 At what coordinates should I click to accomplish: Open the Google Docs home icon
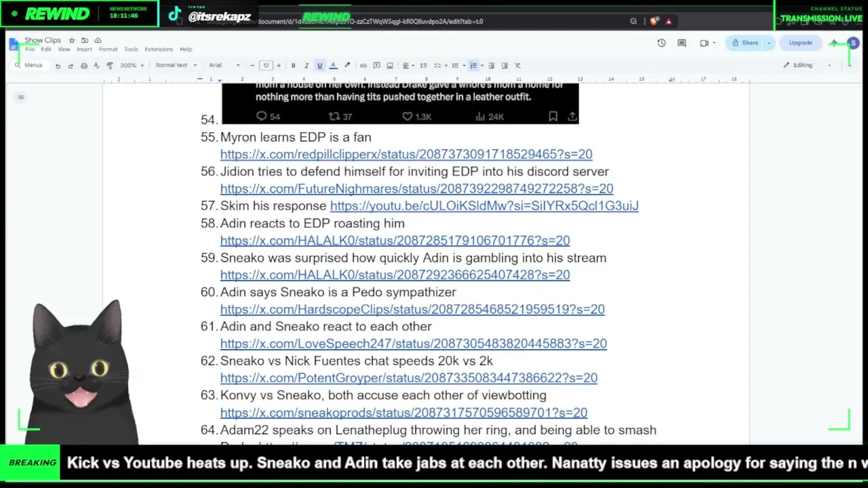[14, 44]
